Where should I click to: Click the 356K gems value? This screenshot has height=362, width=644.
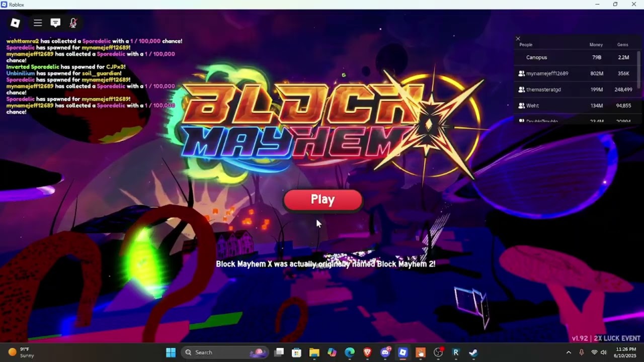623,73
